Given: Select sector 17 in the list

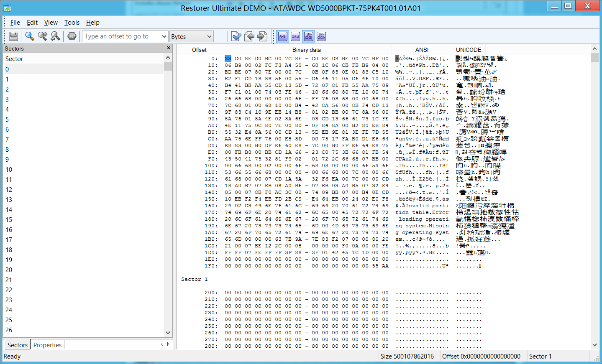Looking at the screenshot, I should coord(84,240).
